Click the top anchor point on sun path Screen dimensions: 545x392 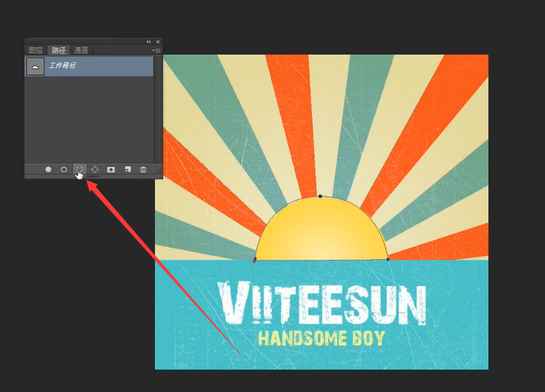click(x=320, y=197)
